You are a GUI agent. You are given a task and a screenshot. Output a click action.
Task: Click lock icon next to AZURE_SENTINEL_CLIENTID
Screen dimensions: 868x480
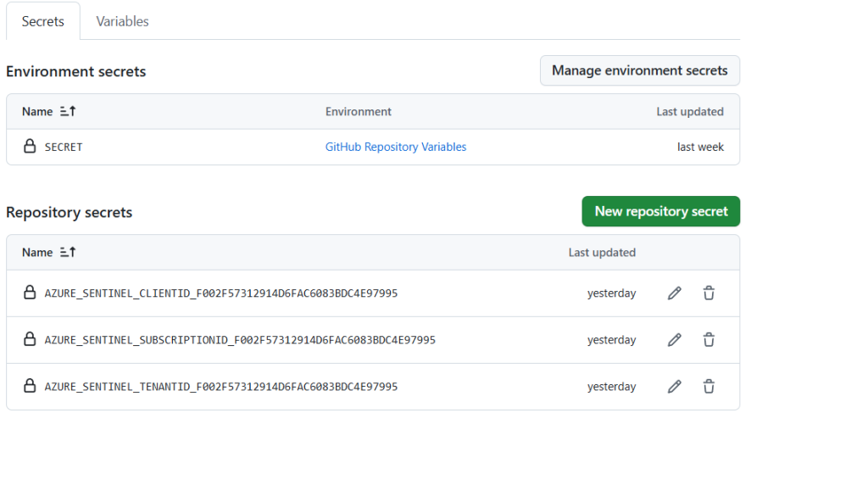(30, 293)
